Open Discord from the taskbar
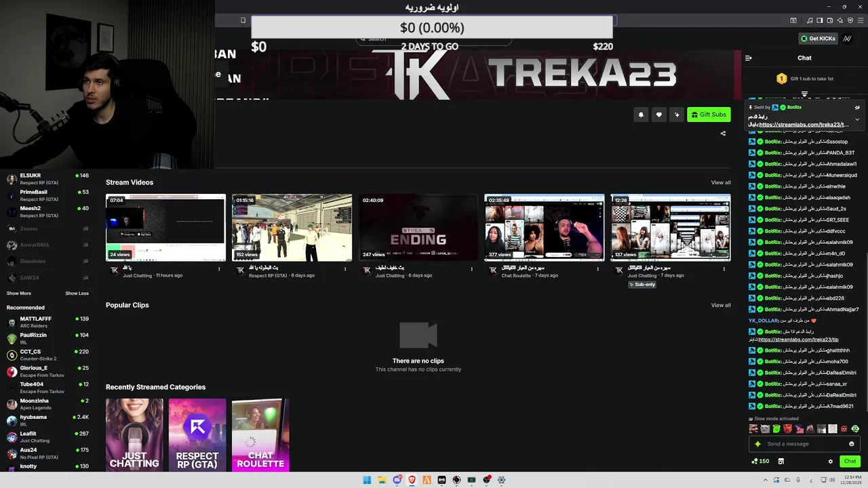Image resolution: width=868 pixels, height=488 pixels. point(397,480)
